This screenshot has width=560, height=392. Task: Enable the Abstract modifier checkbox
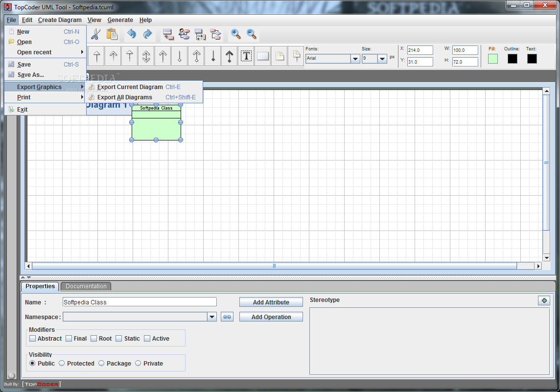point(32,339)
